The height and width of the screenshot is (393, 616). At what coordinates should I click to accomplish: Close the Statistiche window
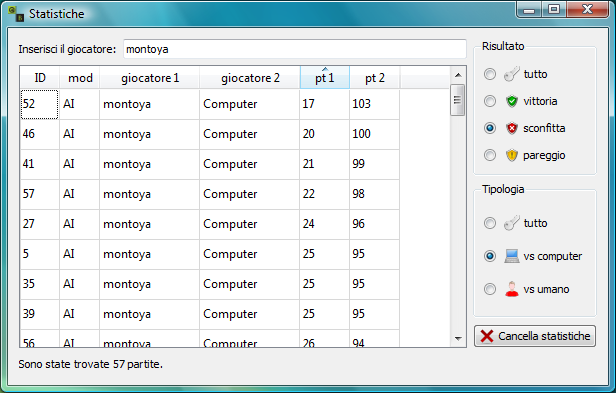point(587,9)
